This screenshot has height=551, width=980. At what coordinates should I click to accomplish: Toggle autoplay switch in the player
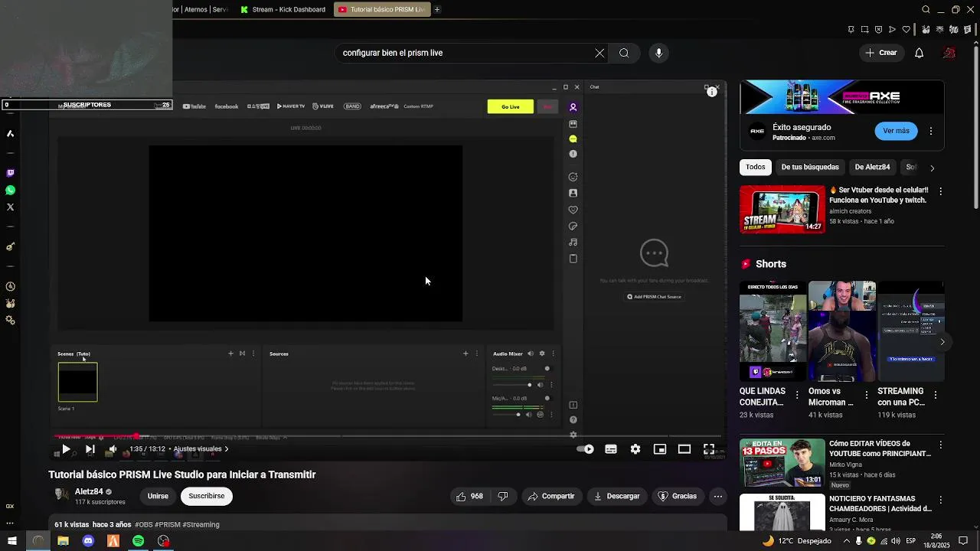point(586,449)
